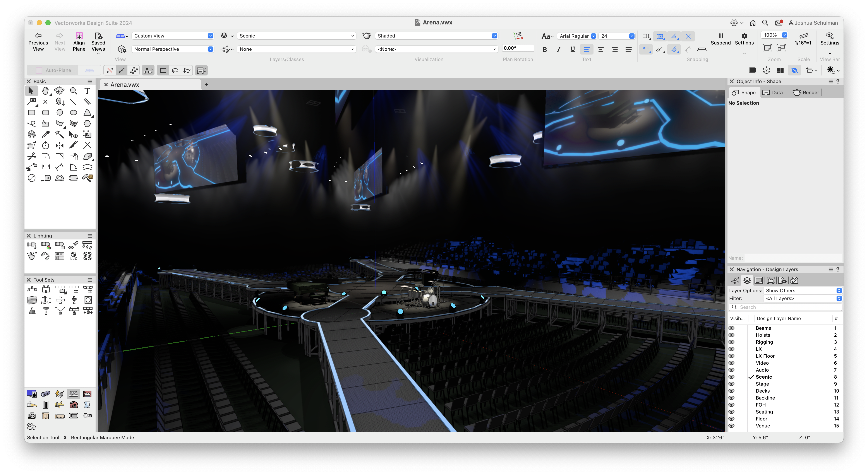Select the Flyover tool
868x475 pixels.
pyautogui.click(x=59, y=91)
